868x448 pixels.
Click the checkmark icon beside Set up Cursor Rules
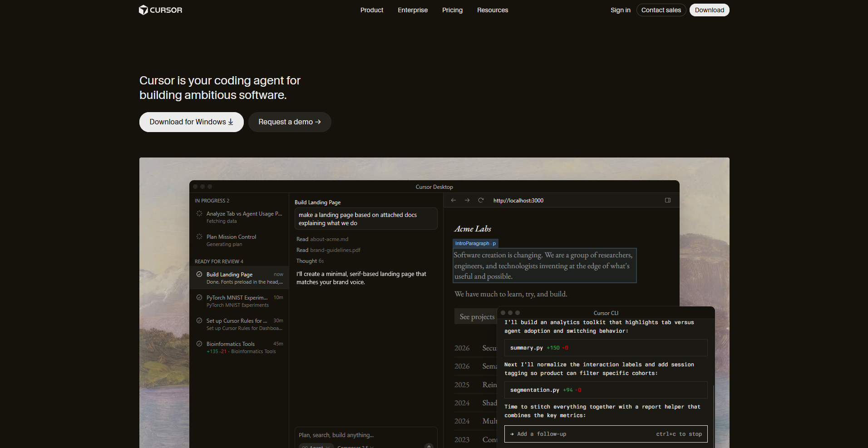pyautogui.click(x=199, y=320)
